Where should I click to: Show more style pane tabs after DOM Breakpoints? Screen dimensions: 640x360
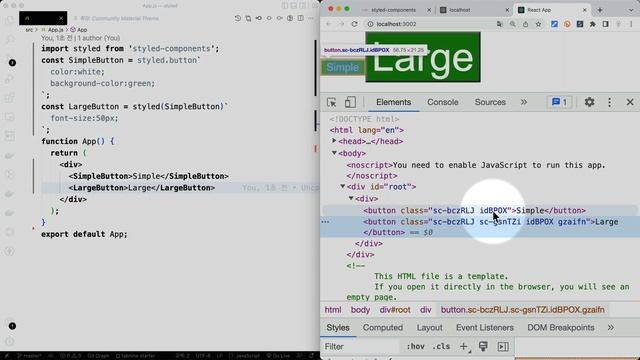click(x=611, y=328)
